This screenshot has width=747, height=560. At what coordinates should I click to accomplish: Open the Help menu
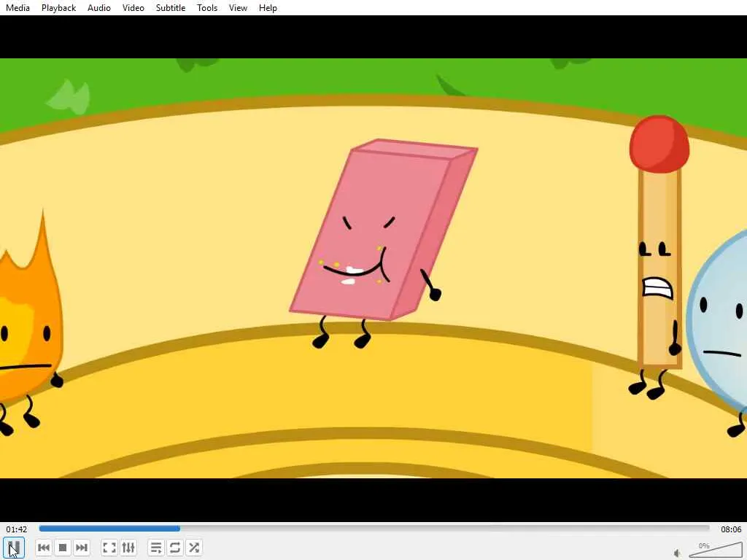268,7
